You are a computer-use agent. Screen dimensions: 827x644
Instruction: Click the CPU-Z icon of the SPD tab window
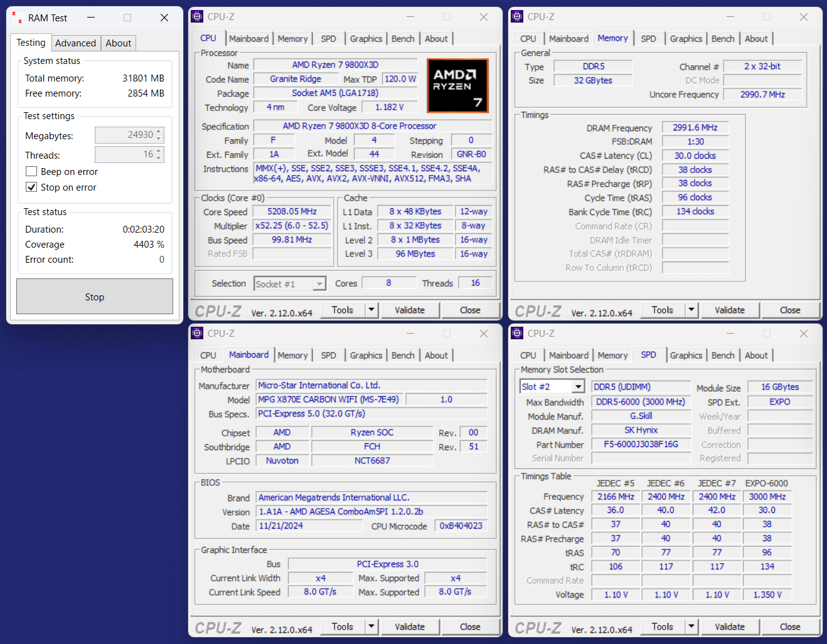(x=517, y=334)
